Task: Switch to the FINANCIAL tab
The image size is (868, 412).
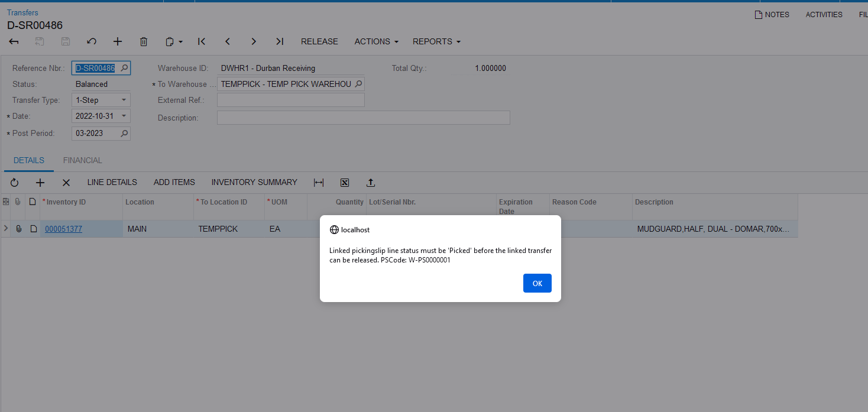Action: point(82,160)
